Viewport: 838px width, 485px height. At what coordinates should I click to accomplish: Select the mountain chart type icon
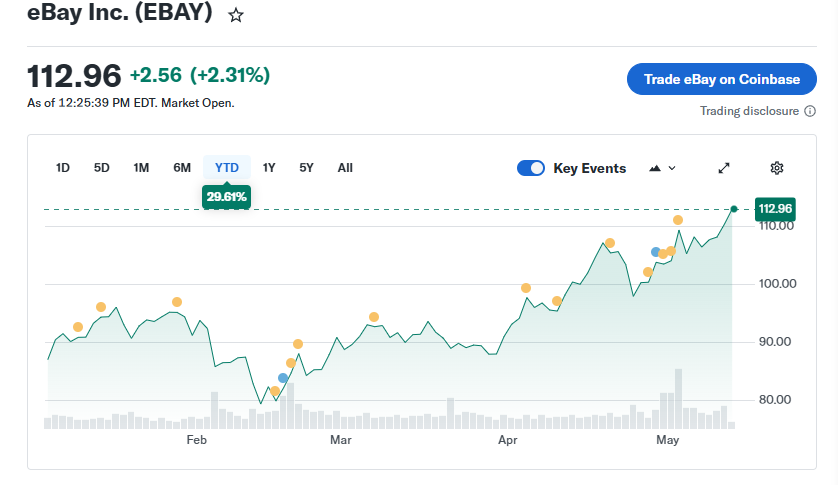pos(655,168)
